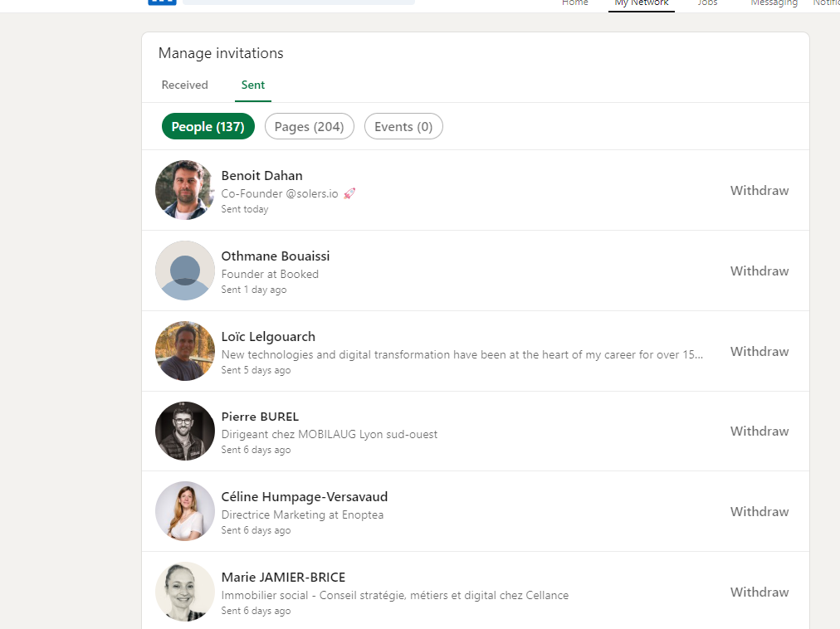Withdraw invitation to Othmane Bouaissi
This screenshot has width=840, height=629.
coord(759,271)
